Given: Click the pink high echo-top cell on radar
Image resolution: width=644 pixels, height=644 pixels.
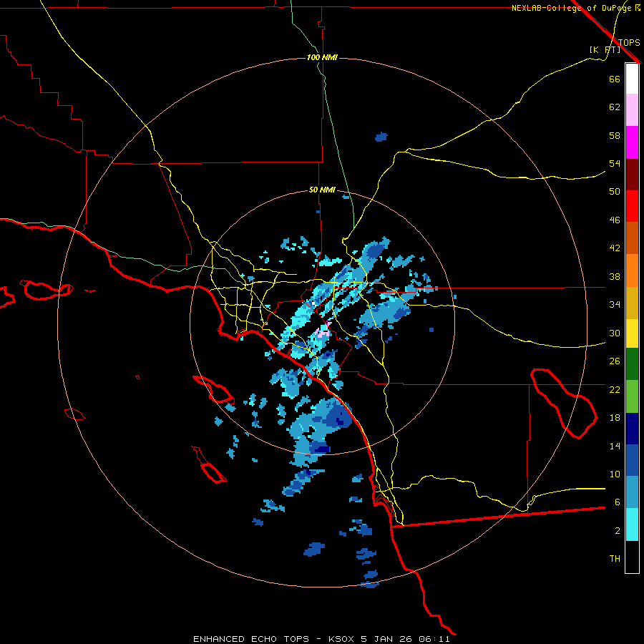Looking at the screenshot, I should [323, 332].
